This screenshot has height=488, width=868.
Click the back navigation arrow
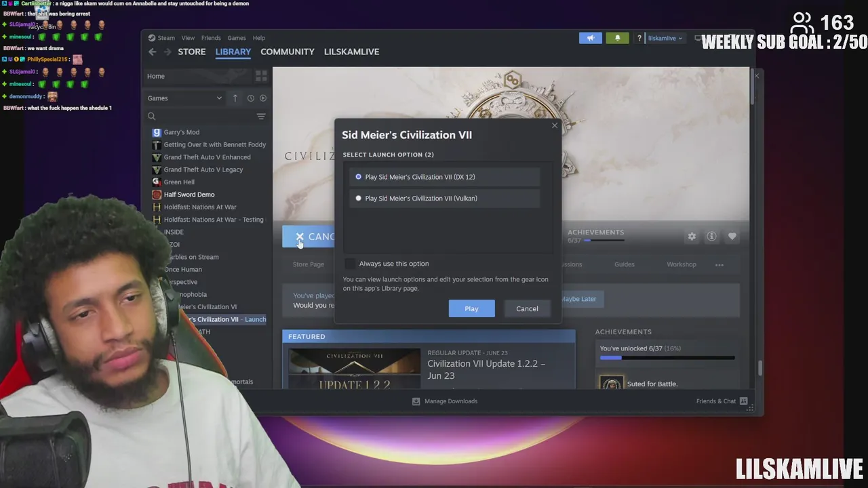[x=153, y=52]
